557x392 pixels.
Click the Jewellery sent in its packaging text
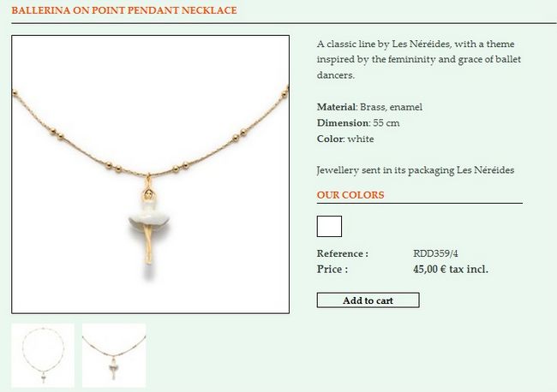(416, 170)
